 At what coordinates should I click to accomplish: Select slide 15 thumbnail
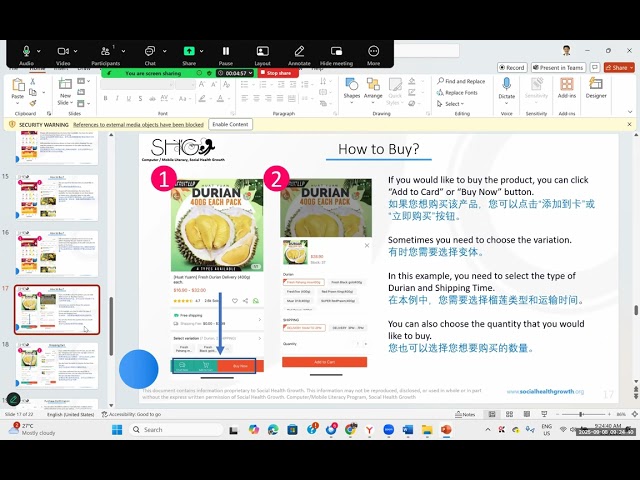coord(57,197)
